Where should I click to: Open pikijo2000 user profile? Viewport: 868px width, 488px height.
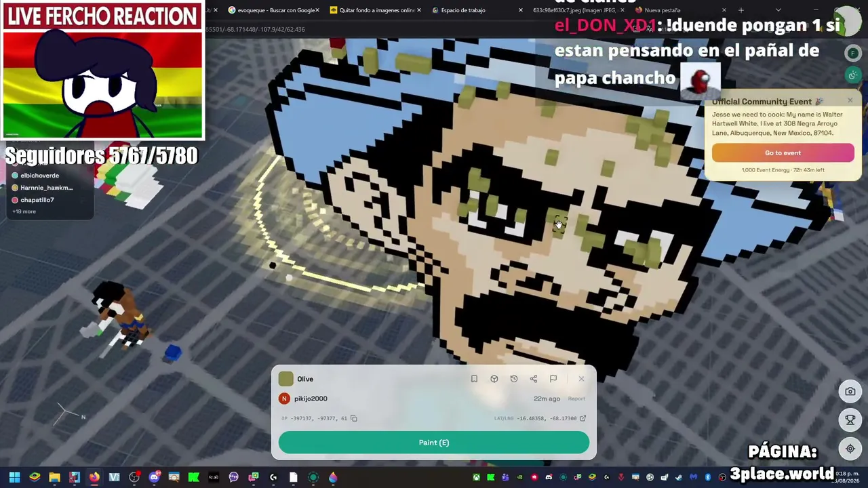311,399
